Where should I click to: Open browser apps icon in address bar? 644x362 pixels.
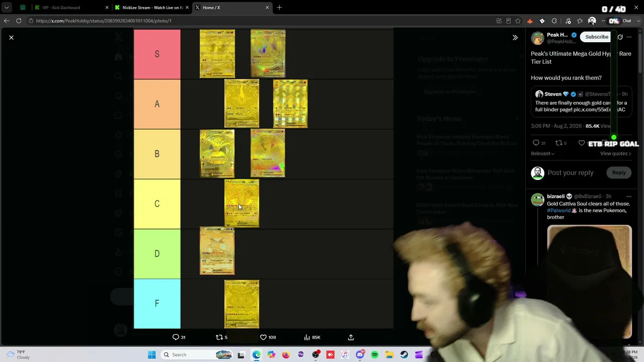(x=499, y=21)
